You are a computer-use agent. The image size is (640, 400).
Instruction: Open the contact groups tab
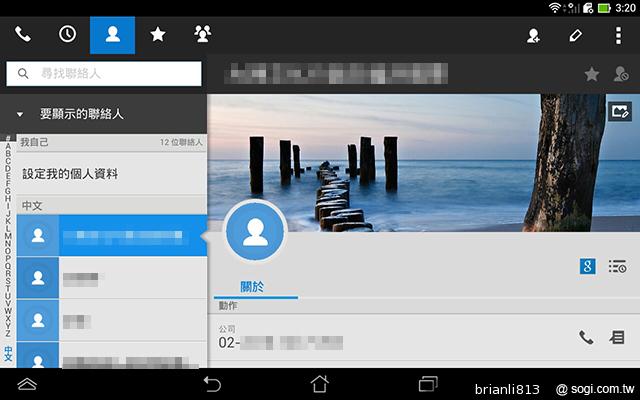(x=202, y=35)
